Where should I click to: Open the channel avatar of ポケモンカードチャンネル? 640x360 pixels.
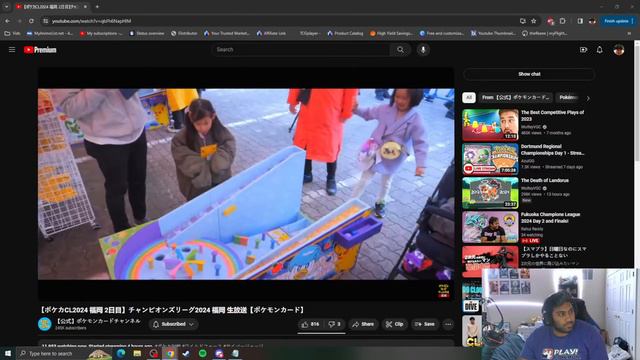coord(44,324)
